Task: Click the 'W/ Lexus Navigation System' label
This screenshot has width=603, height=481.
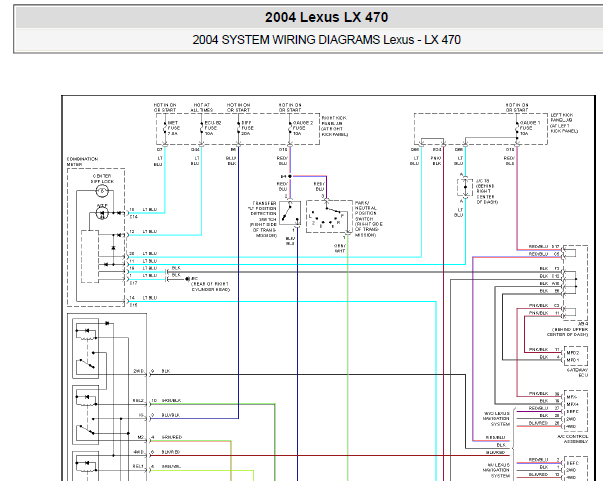Action: 496,470
